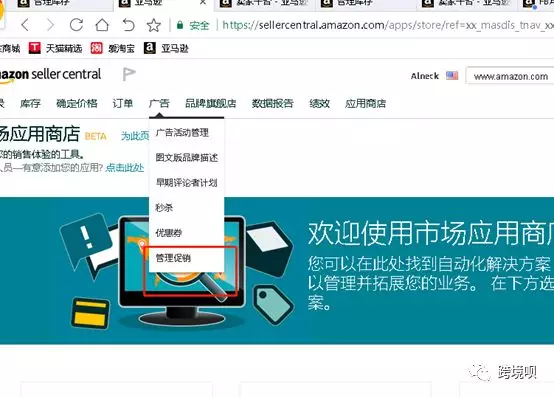Viewport: 554px width, 397px height.
Task: Select 图文版品牌描述 from dropdown
Action: tap(187, 158)
